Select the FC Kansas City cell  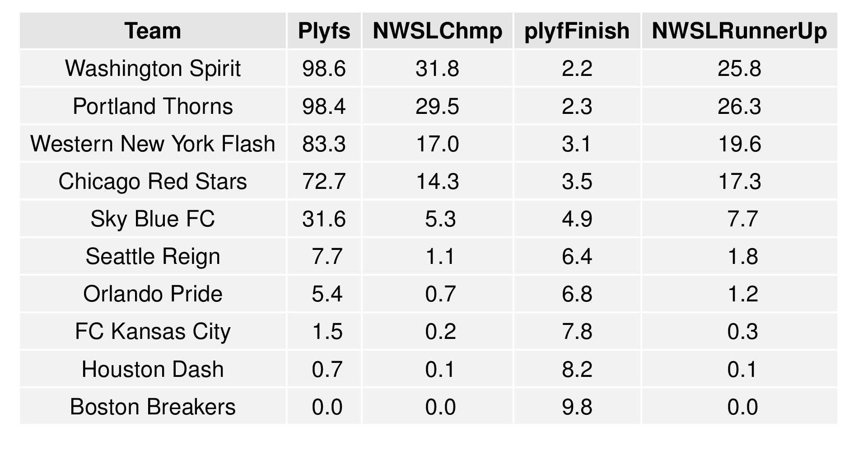[153, 332]
